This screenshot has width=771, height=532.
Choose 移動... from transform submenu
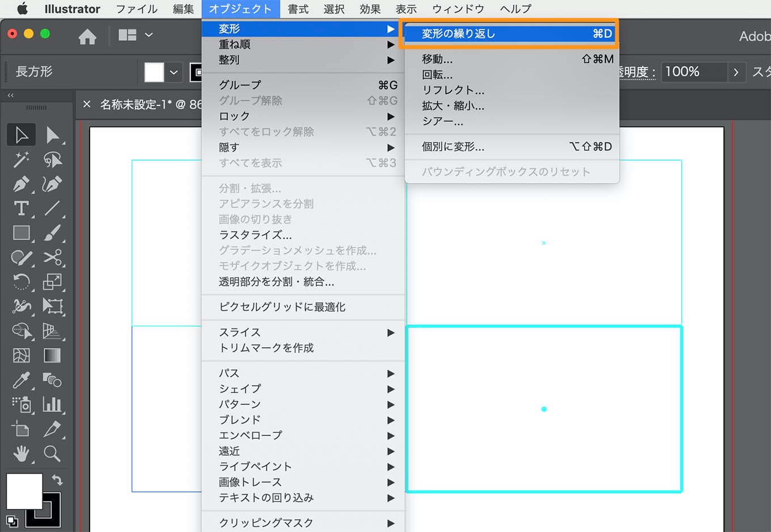(x=512, y=59)
